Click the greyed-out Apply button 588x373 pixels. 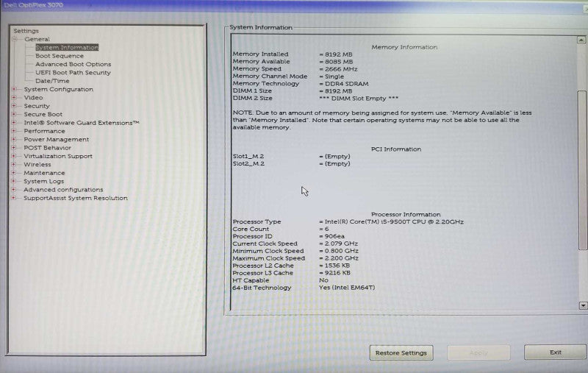coord(478,352)
